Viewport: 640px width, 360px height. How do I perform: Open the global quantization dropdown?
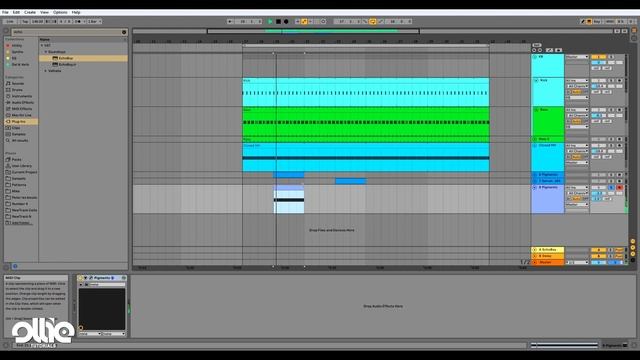[x=94, y=21]
